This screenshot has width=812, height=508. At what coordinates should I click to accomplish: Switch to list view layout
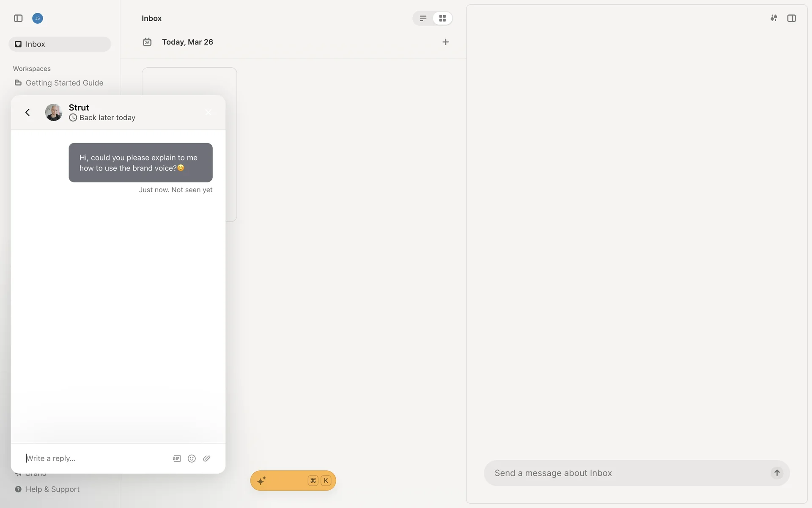423,18
